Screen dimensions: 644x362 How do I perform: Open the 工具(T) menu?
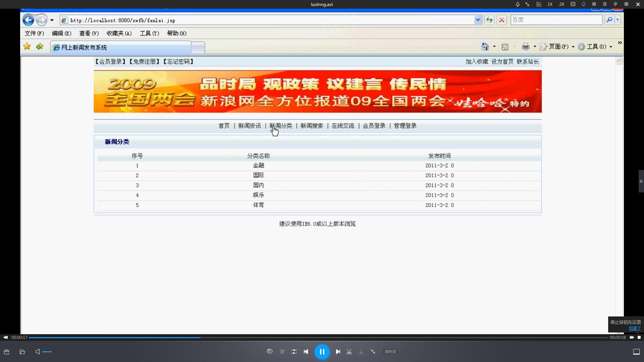coord(149,34)
